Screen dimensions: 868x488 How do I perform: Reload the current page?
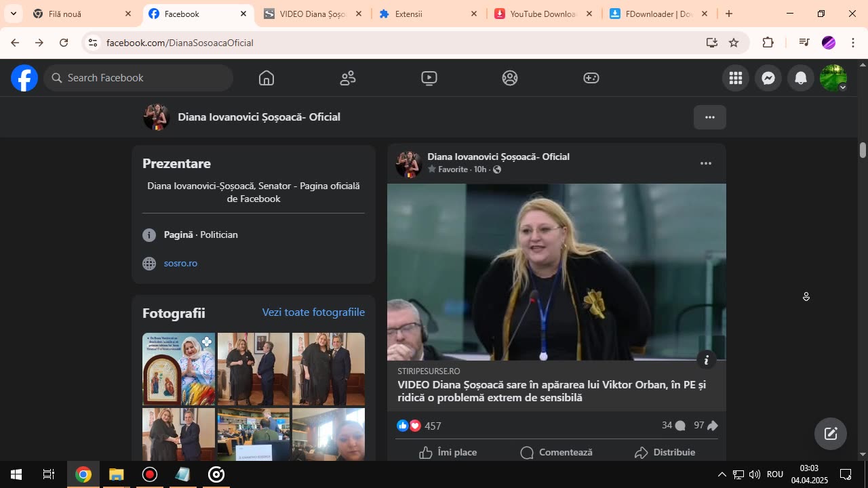pyautogui.click(x=64, y=43)
